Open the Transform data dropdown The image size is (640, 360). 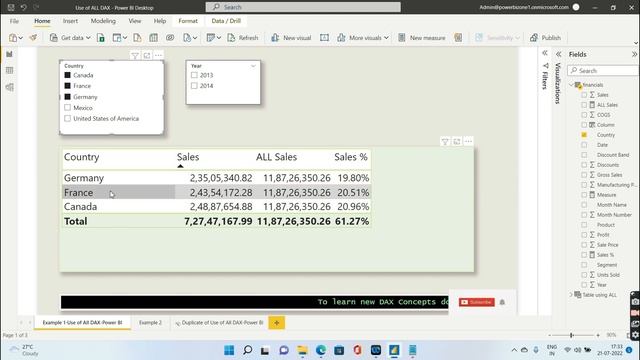(x=214, y=38)
